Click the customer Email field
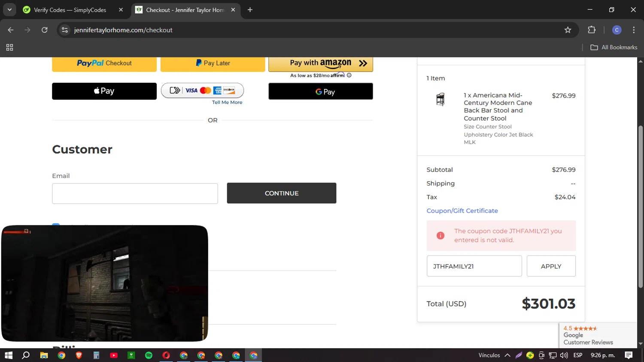The width and height of the screenshot is (644, 362). pos(135,194)
